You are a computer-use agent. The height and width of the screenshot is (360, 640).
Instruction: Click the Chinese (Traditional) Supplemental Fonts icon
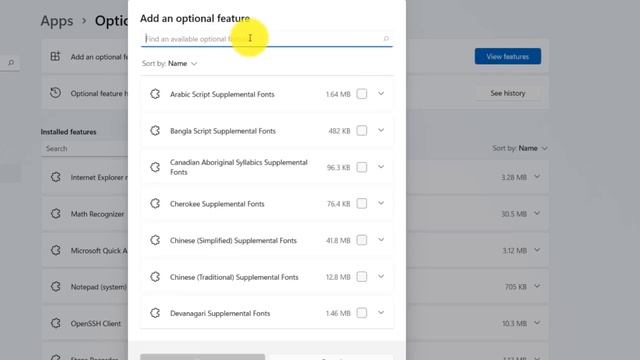point(155,277)
